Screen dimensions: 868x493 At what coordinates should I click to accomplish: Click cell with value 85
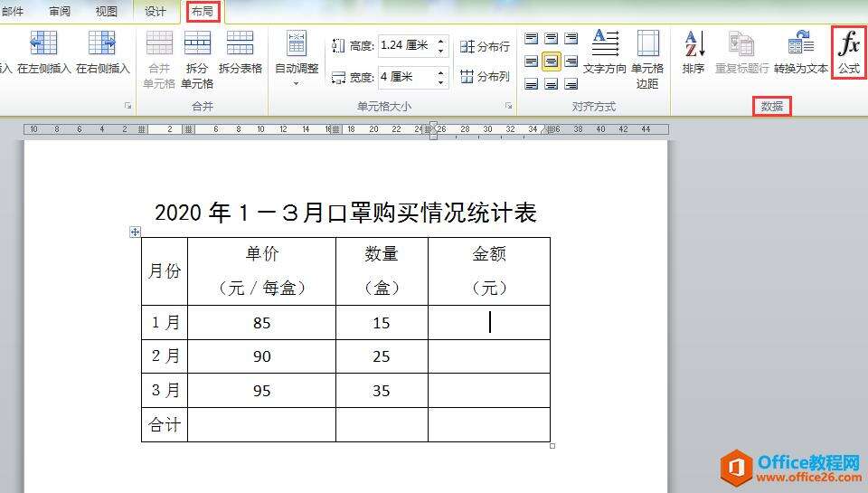[x=262, y=323]
